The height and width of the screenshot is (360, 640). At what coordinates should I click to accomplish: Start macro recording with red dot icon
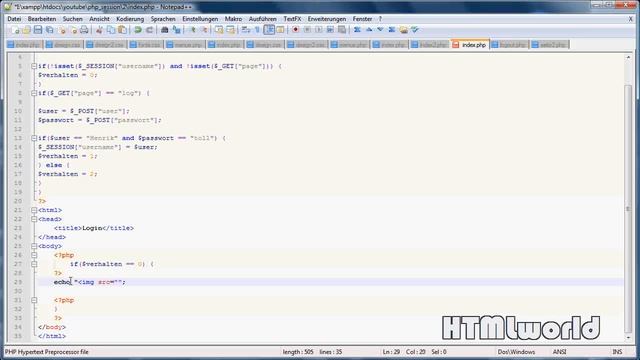[x=296, y=30]
